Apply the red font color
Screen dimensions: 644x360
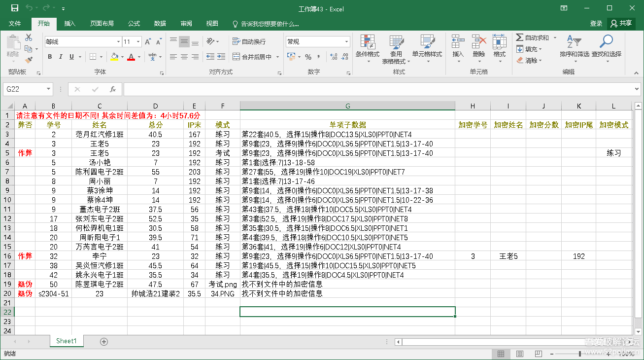pyautogui.click(x=131, y=57)
